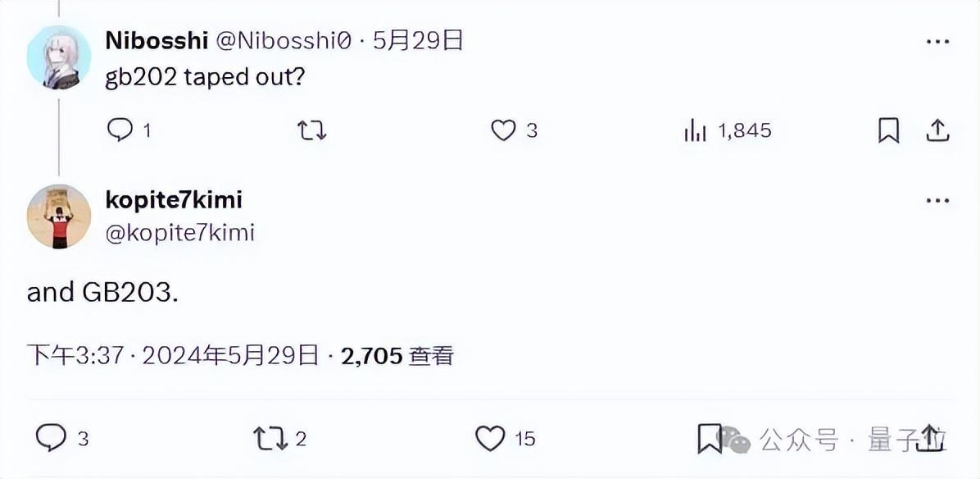Share Nibosshi's tweet
This screenshot has width=980, height=479.
[937, 130]
